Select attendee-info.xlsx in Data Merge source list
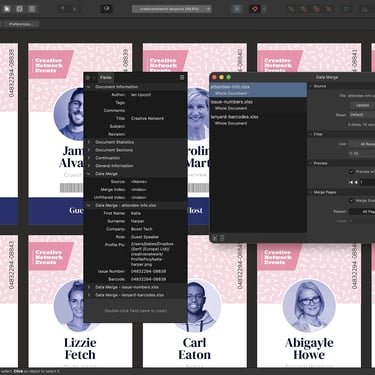The width and height of the screenshot is (375, 375). (230, 87)
